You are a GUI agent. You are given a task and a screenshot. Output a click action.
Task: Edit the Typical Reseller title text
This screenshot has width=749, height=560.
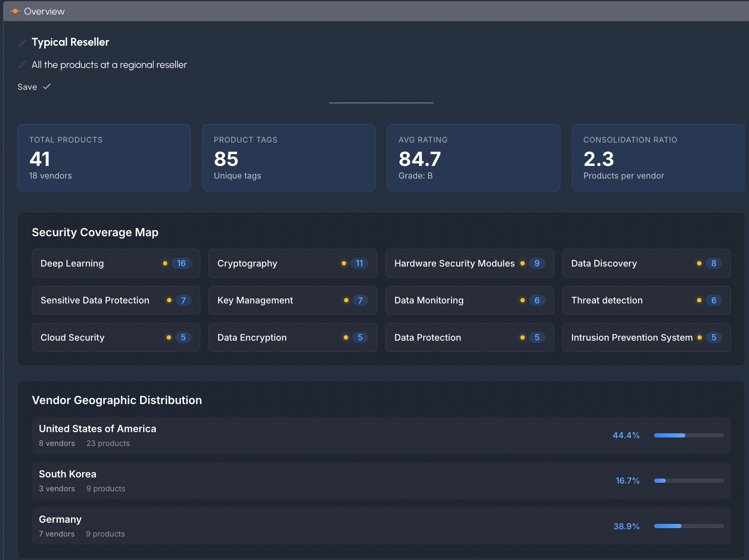point(70,42)
